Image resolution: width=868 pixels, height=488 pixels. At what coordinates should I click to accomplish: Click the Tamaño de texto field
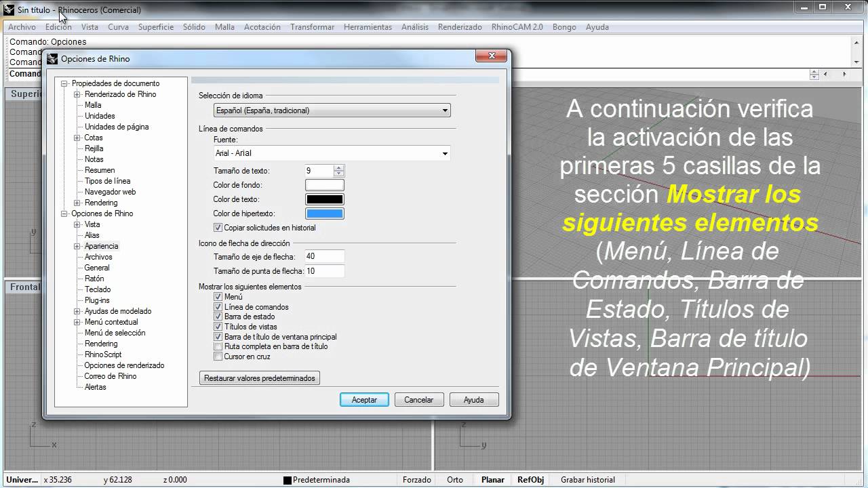pyautogui.click(x=319, y=171)
